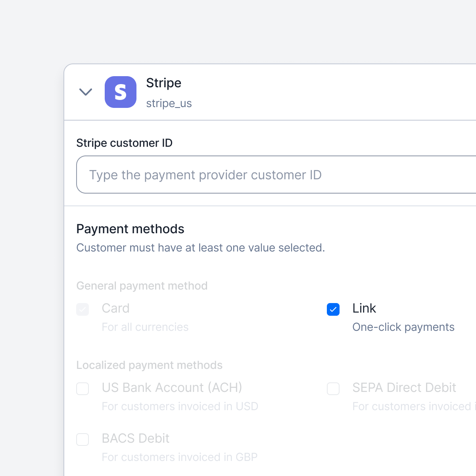476x476 pixels.
Task: Click the stripe_us connection code text
Action: coord(169,104)
